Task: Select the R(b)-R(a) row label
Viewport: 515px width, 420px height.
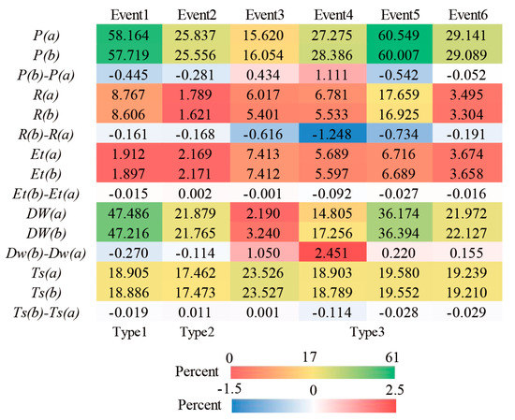Action: tap(46, 134)
